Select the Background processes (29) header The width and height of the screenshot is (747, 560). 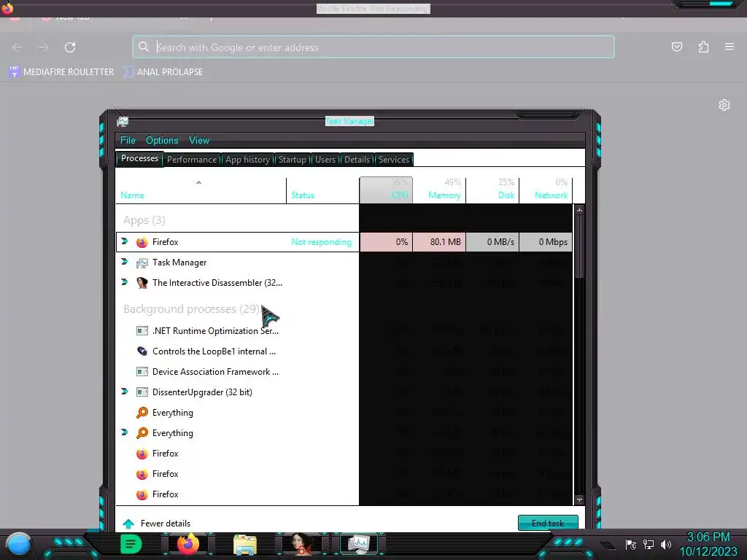pyautogui.click(x=192, y=309)
